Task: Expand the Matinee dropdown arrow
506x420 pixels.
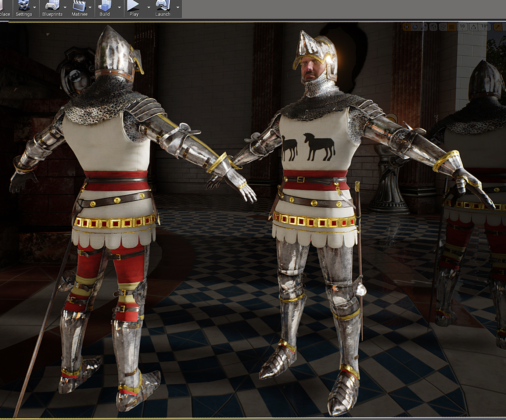Action: (x=90, y=7)
